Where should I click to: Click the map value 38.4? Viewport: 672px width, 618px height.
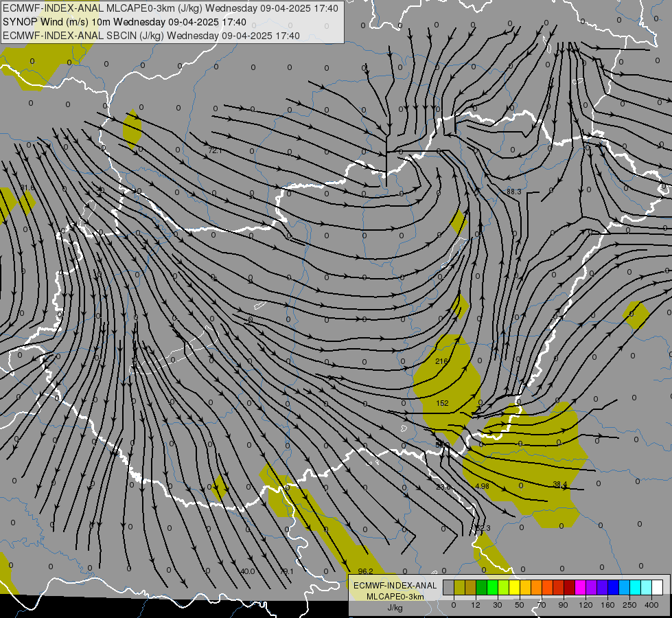pos(560,484)
